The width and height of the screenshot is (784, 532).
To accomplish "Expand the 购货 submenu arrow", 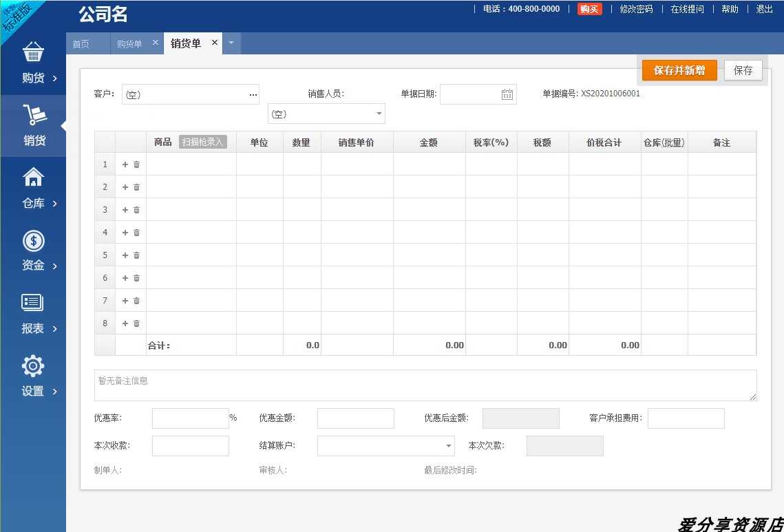I will pos(55,78).
